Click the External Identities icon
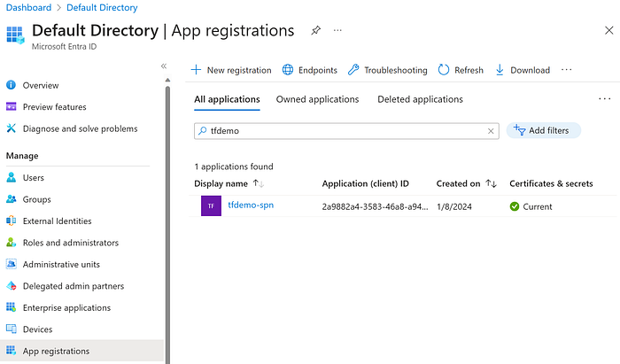The image size is (620, 364). pos(11,221)
